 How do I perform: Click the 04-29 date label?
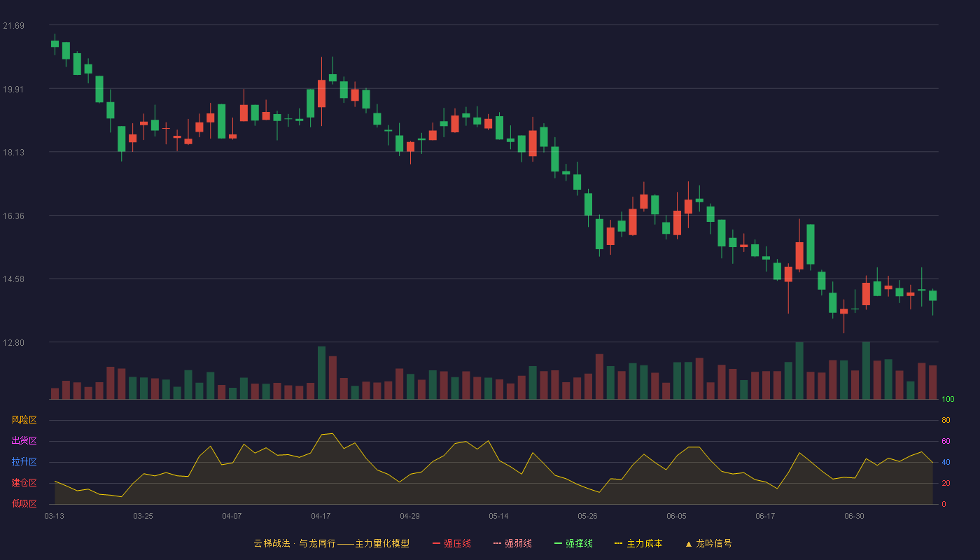coord(409,516)
